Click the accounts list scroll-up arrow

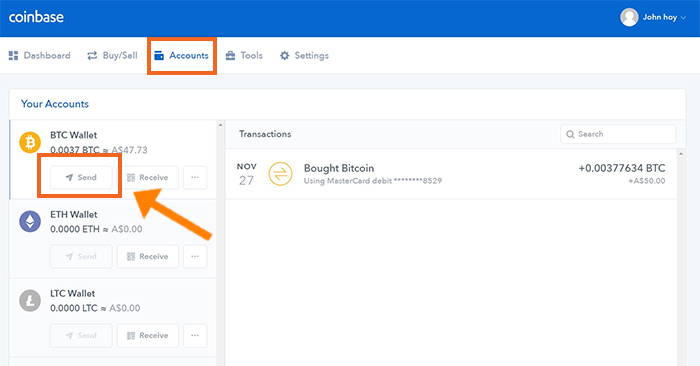tap(220, 125)
